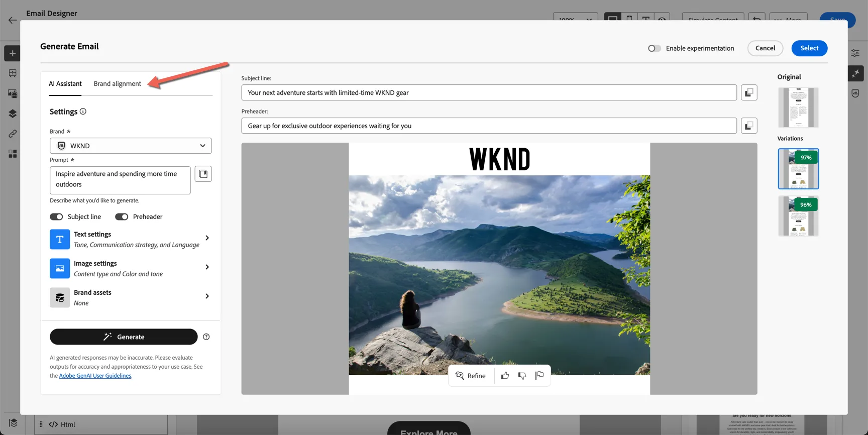Image resolution: width=868 pixels, height=435 pixels.
Task: Open the prompt library icon beside Prompt field
Action: (x=203, y=174)
